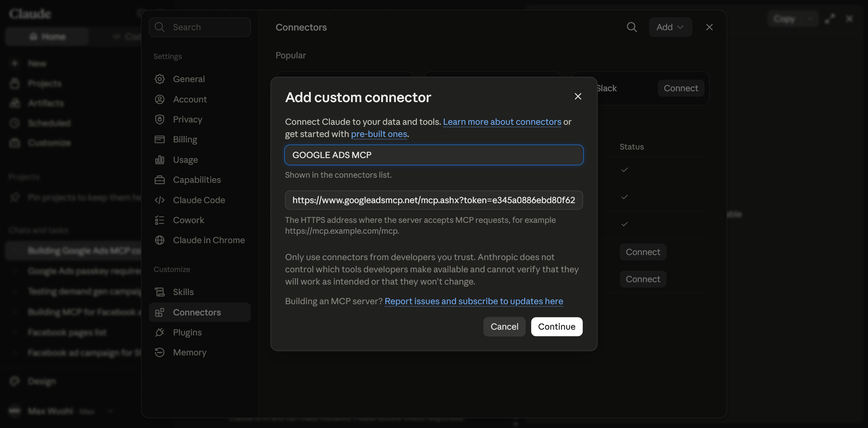This screenshot has height=428, width=868.
Task: Click the Claude in Chrome globe icon
Action: [160, 240]
